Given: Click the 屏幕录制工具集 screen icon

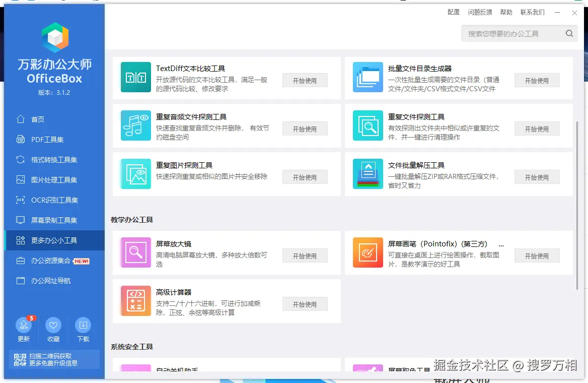Looking at the screenshot, I should 21,220.
